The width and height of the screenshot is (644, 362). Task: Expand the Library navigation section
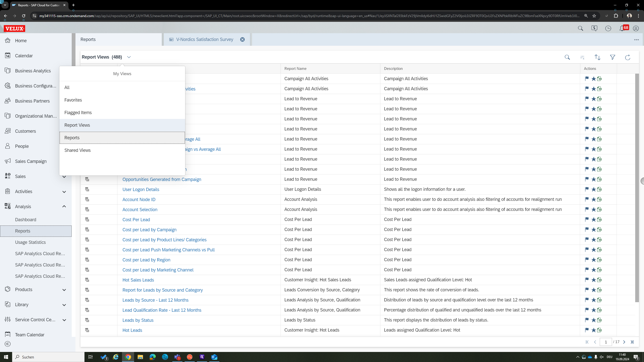[64, 305]
